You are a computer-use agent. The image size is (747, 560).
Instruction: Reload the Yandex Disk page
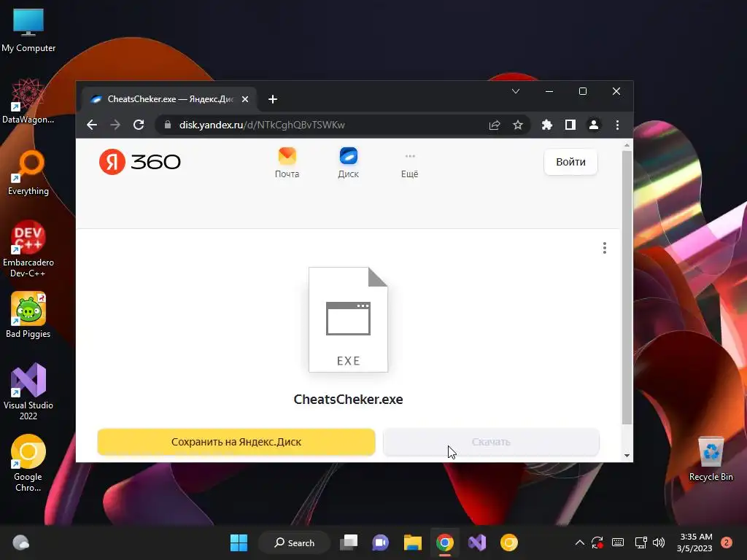139,125
